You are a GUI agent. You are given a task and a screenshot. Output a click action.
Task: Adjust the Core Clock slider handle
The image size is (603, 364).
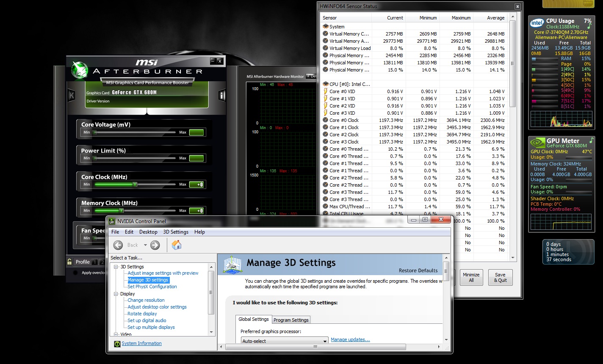point(135,185)
